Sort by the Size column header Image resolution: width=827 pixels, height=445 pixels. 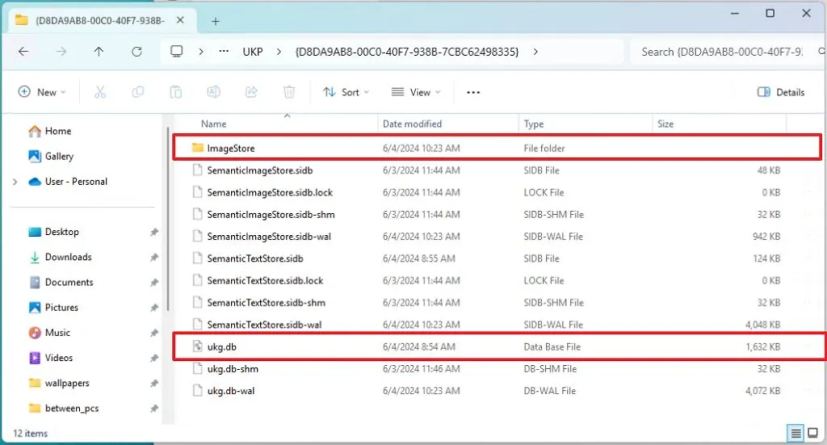(x=665, y=124)
